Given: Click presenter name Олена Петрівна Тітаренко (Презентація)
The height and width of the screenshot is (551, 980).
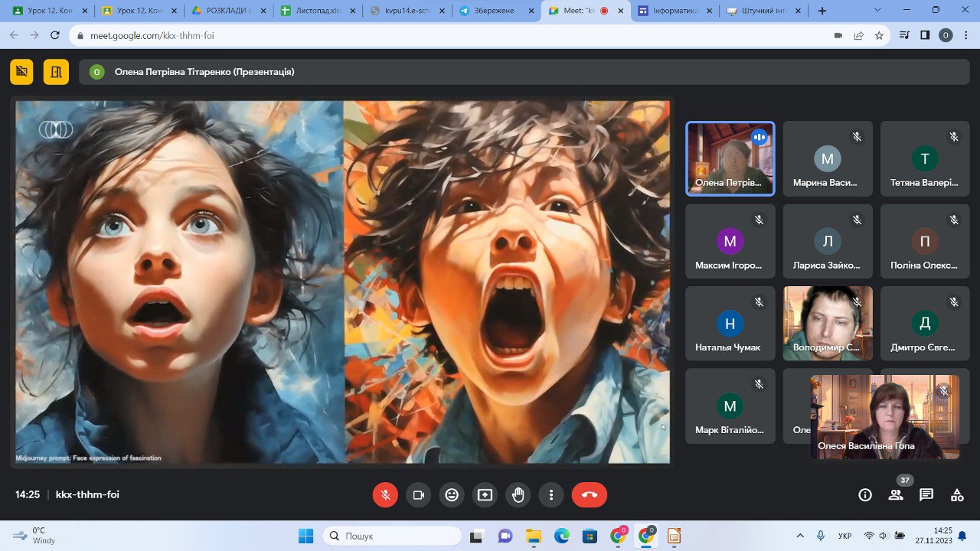Looking at the screenshot, I should [x=204, y=72].
